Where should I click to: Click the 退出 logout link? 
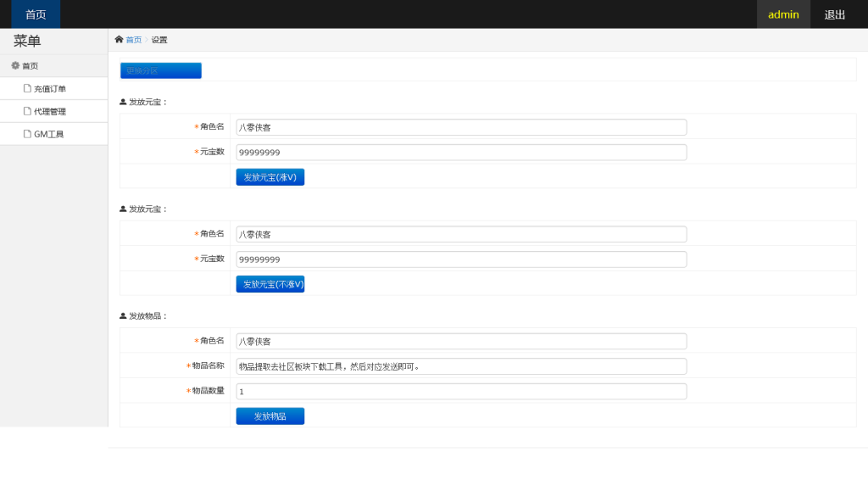point(835,14)
